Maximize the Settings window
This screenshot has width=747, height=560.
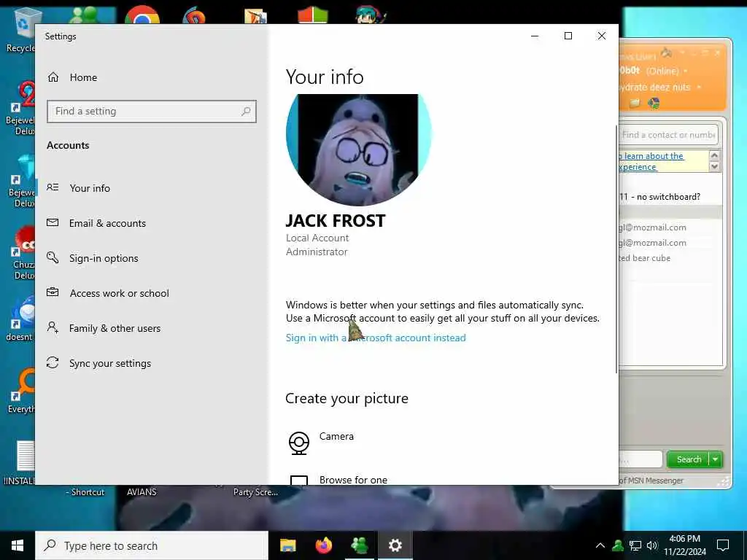568,36
